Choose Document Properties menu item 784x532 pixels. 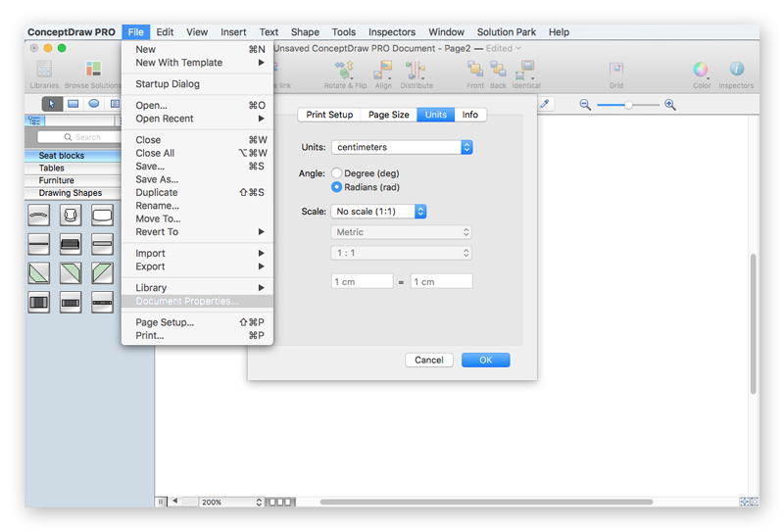click(x=198, y=301)
